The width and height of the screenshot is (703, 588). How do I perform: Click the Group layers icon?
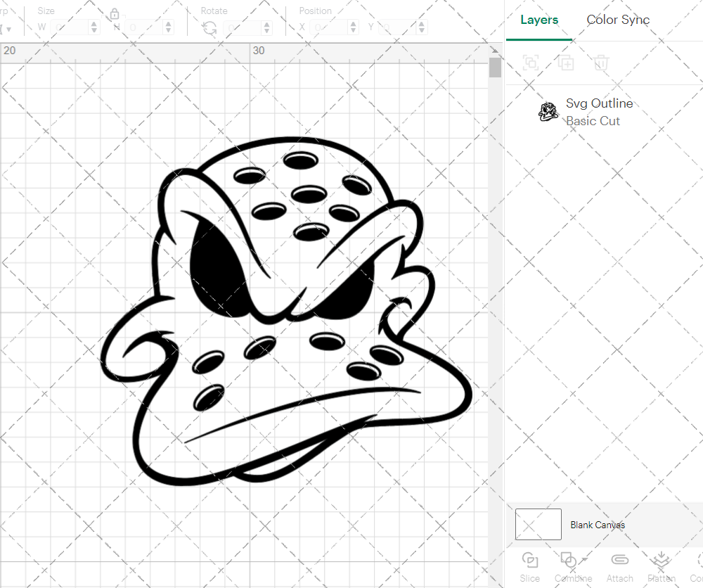tap(531, 63)
